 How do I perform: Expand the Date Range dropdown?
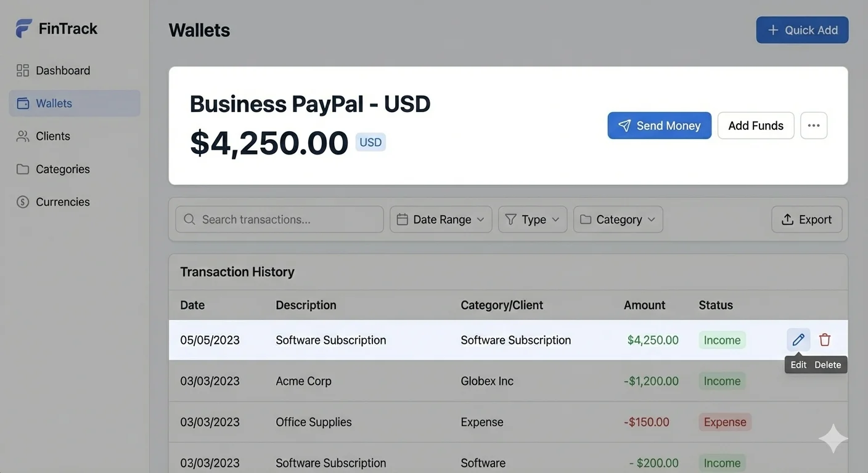441,219
